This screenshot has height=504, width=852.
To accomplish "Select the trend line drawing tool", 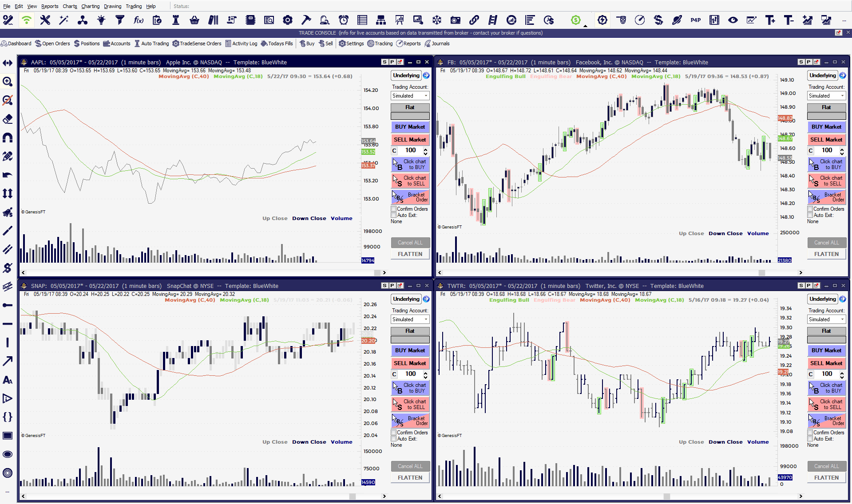I will pos(8,231).
